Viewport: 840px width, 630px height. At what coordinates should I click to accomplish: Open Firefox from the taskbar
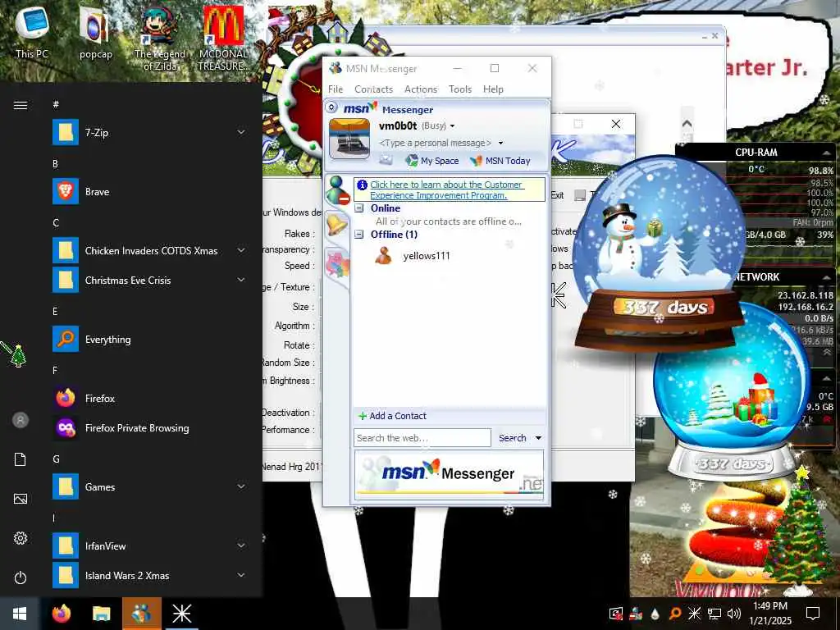coord(61,614)
